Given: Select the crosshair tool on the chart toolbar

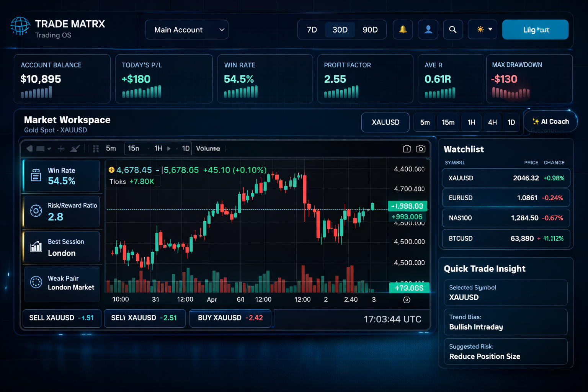Looking at the screenshot, I should 61,148.
